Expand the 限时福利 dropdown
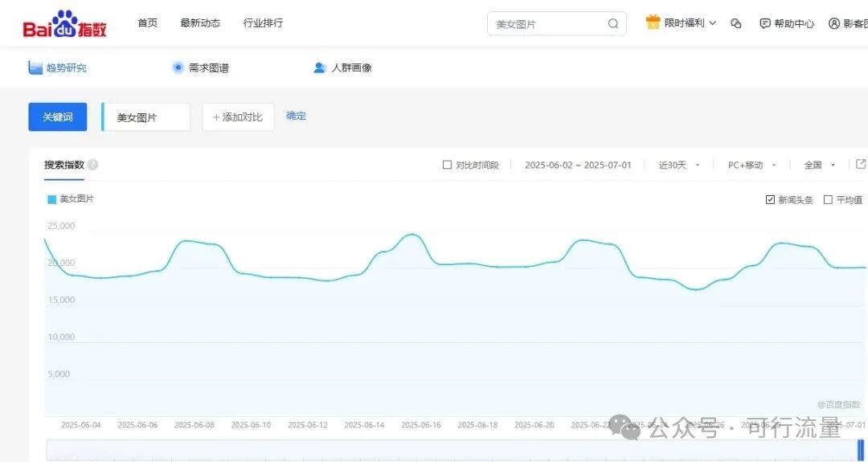Image resolution: width=868 pixels, height=462 pixels. (712, 23)
